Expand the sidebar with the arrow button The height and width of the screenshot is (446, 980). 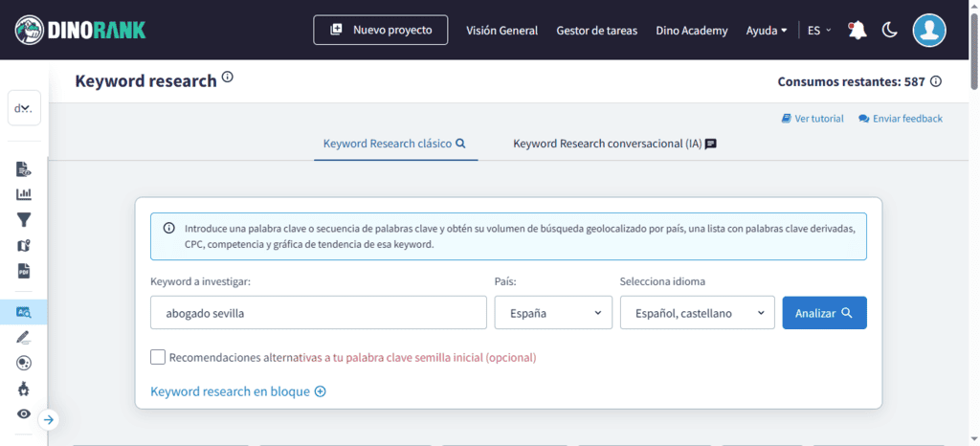[49, 419]
